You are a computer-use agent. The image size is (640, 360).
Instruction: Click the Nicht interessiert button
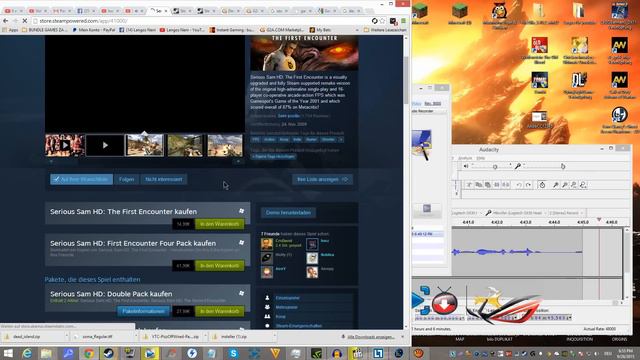click(x=164, y=179)
